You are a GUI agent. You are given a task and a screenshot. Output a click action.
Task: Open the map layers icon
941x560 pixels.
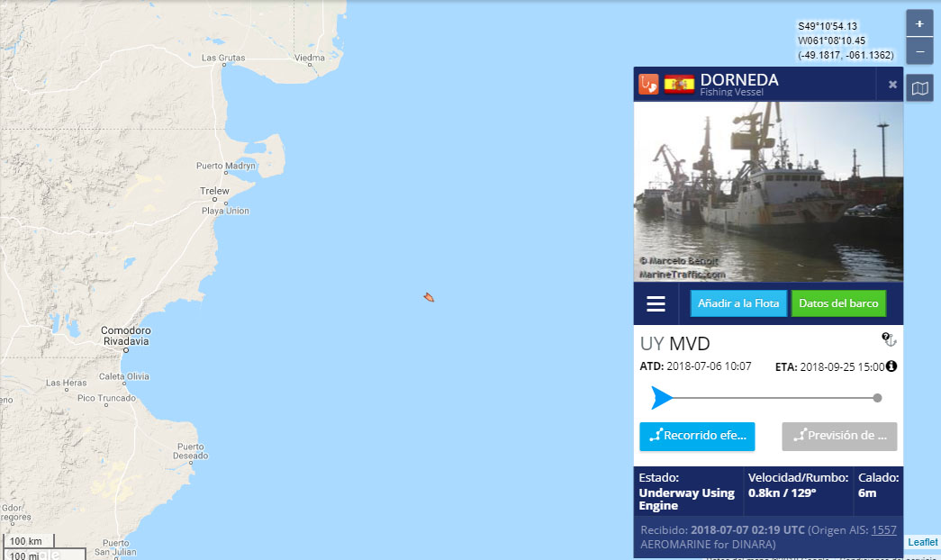pyautogui.click(x=919, y=88)
